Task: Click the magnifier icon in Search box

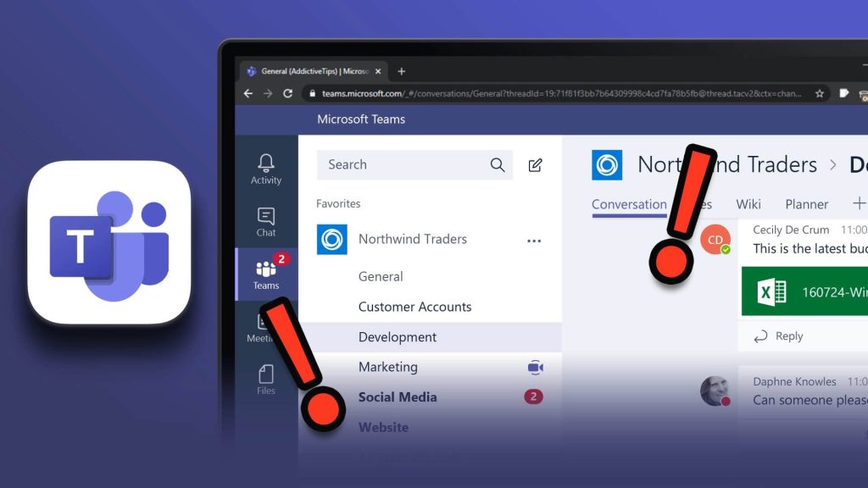Action: (498, 165)
